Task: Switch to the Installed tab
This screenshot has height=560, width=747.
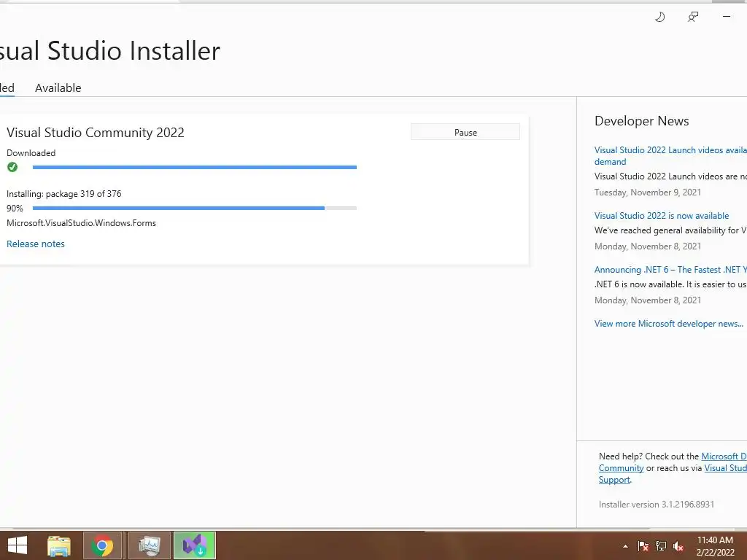Action: 7,88
